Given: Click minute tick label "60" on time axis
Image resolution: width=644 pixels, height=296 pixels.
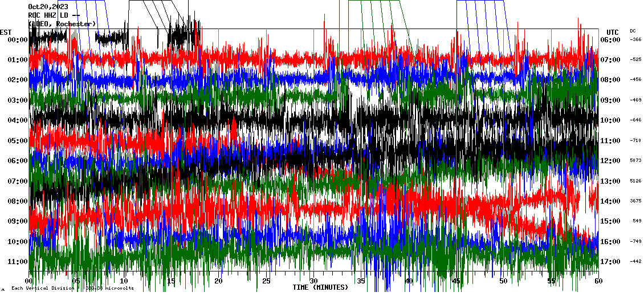Looking at the screenshot, I should click(x=598, y=281).
